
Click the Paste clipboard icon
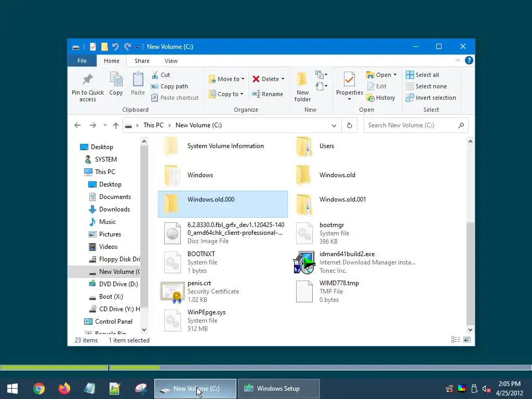click(x=138, y=79)
